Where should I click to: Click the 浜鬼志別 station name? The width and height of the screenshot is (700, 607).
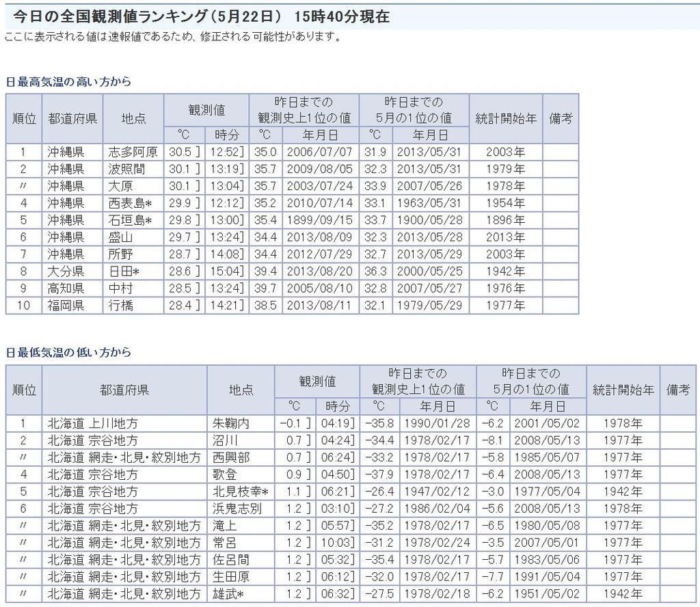point(237,509)
